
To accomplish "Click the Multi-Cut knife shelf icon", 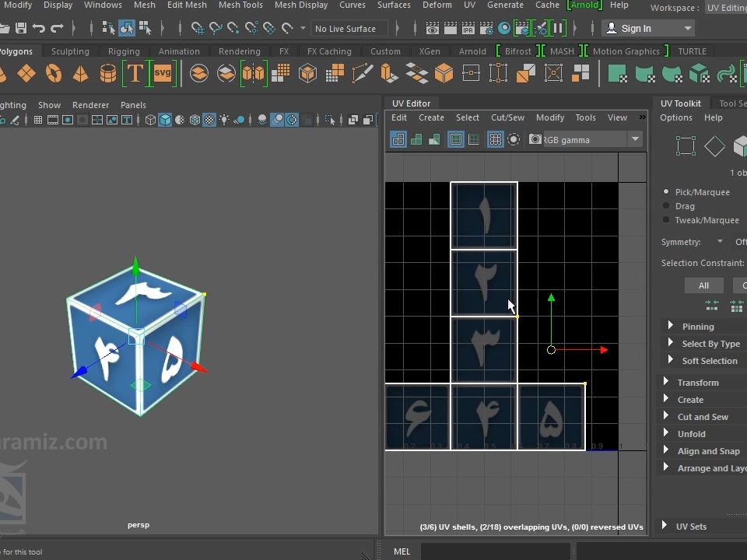I will (x=362, y=73).
